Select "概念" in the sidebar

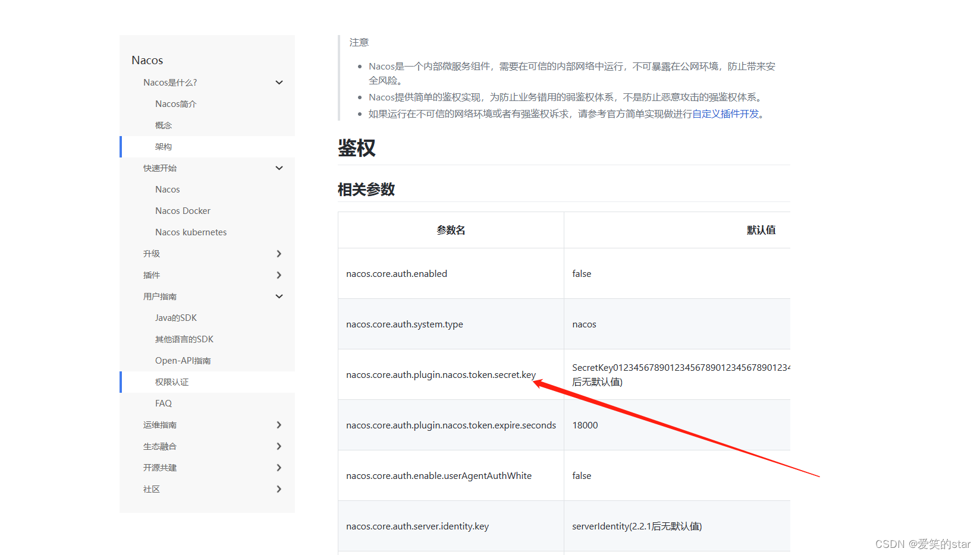click(x=164, y=125)
